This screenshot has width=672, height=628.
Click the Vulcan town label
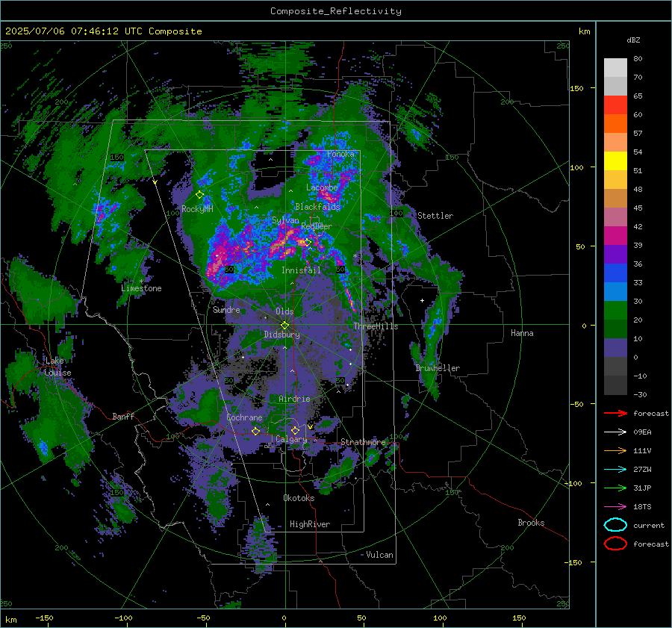tap(379, 555)
